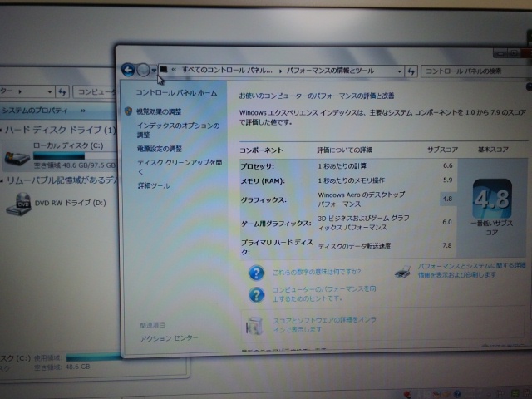This screenshot has height=399, width=532.
Task: Select the メモリ (RAM) row label
Action: coord(263,181)
